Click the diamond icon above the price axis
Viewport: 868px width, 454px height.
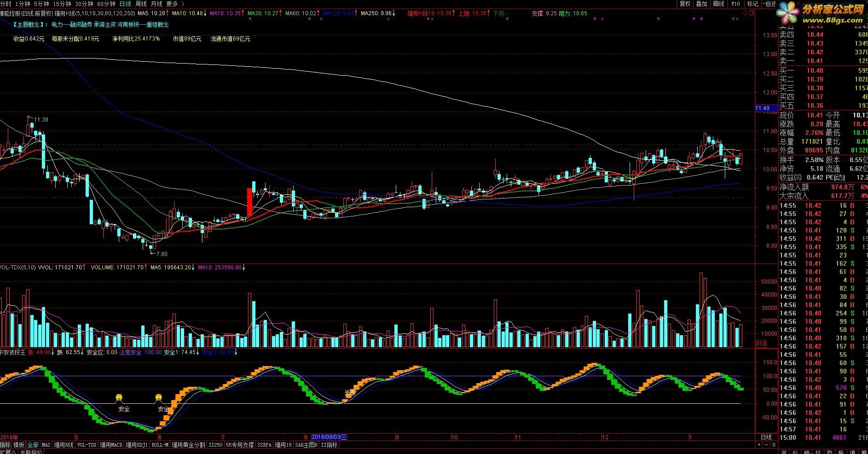tap(746, 13)
